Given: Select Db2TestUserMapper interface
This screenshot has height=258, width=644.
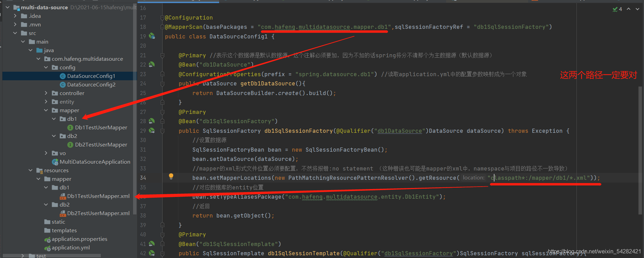Looking at the screenshot, I should point(101,144).
